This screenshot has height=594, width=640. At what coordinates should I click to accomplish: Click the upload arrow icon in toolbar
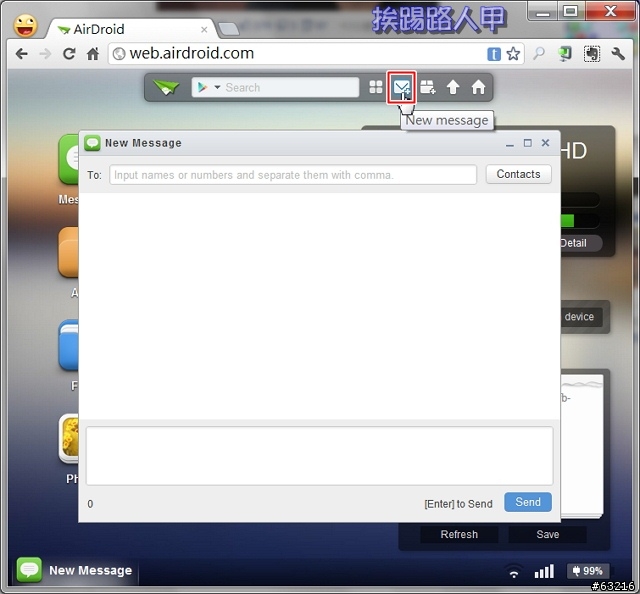click(453, 87)
